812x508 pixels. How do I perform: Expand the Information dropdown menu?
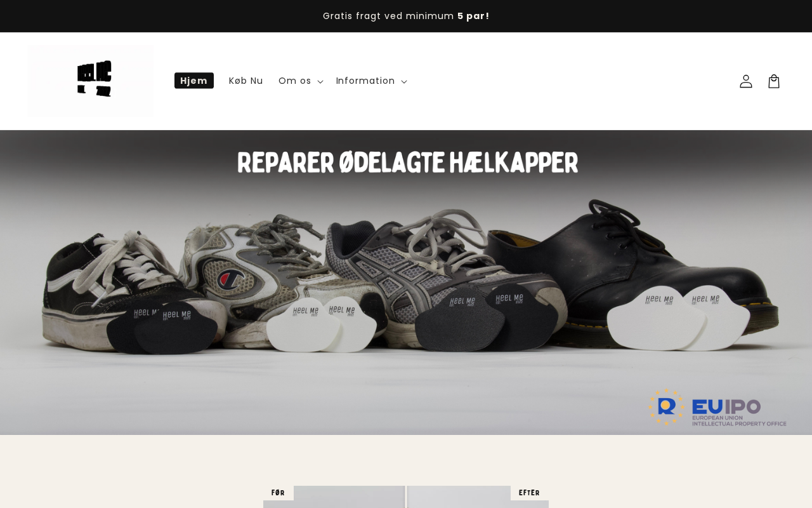click(x=371, y=81)
